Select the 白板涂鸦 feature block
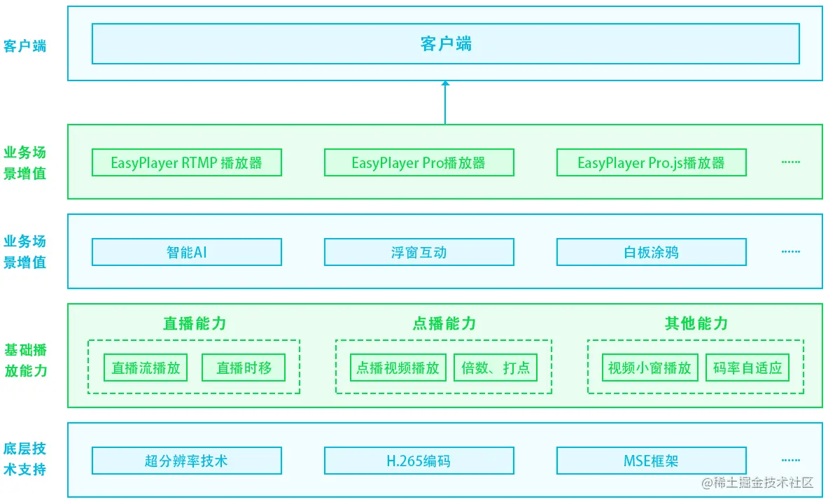The height and width of the screenshot is (504, 828). tap(651, 251)
